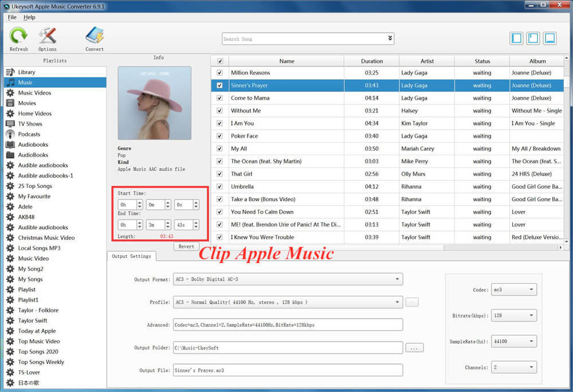Viewport: 573px width, 392px height.
Task: Click the Convert toolbar icon
Action: coord(95,36)
